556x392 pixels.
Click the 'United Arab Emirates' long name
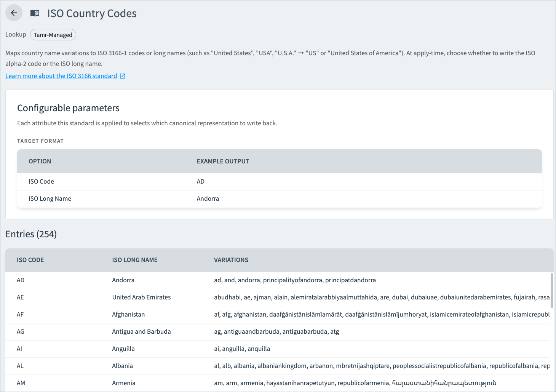(141, 297)
